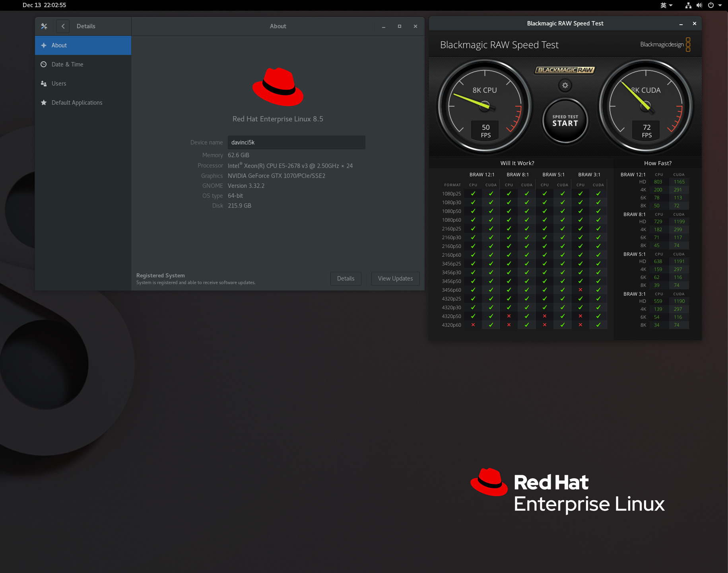Click red X for 4320p50 BRAW 8:1 CPU
This screenshot has height=573, width=728.
[509, 316]
